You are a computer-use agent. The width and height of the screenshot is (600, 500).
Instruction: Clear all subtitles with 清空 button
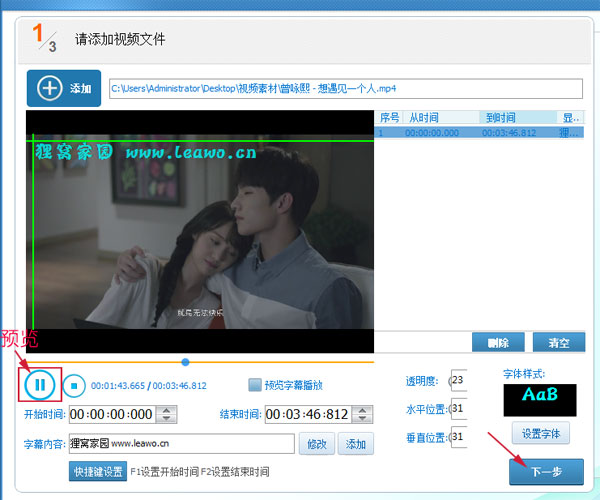coord(559,342)
